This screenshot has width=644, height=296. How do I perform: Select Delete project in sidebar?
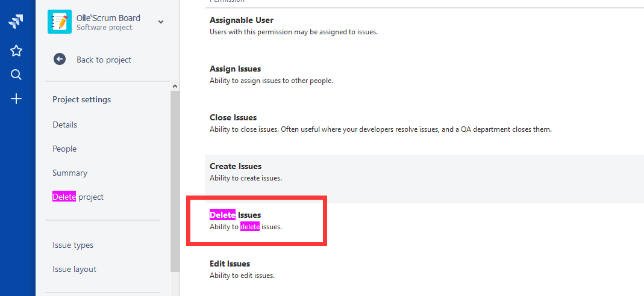[x=78, y=197]
